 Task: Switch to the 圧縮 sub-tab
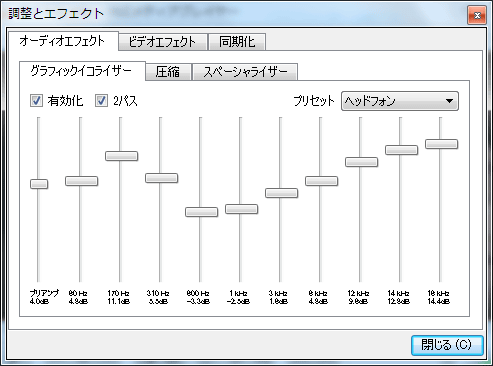(168, 72)
